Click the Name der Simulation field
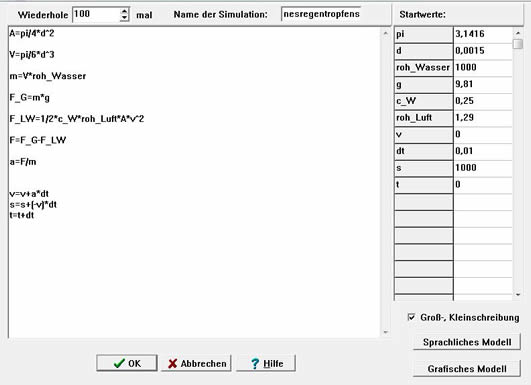 coord(321,14)
